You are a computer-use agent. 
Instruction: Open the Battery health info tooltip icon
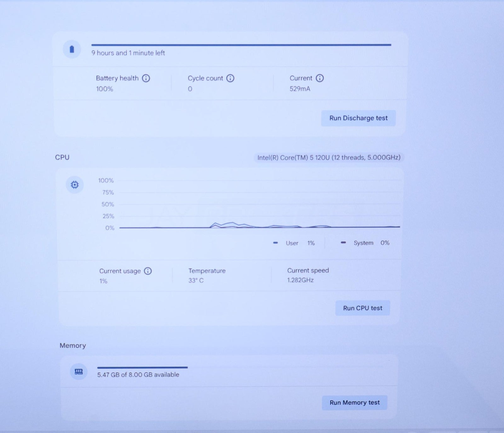click(146, 78)
